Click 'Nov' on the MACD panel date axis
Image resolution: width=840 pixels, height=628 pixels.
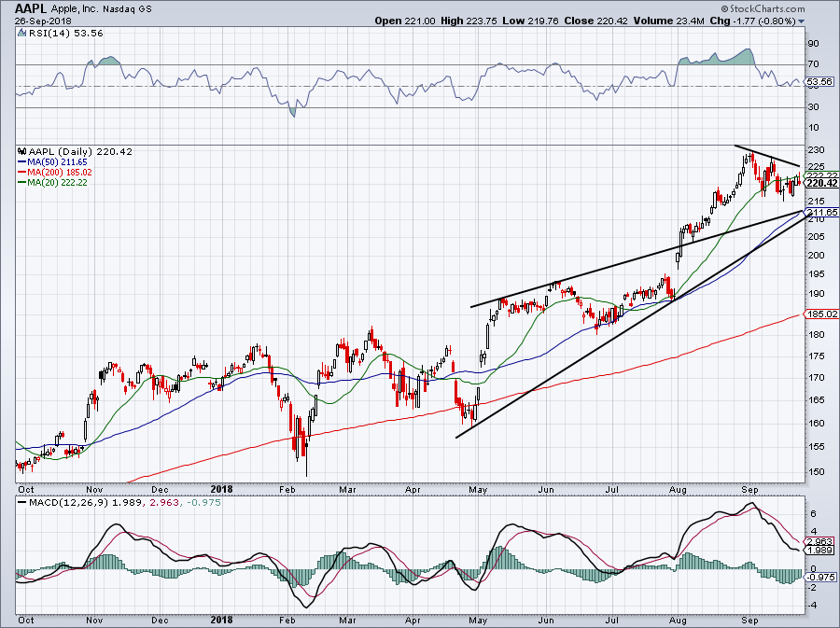[x=94, y=621]
